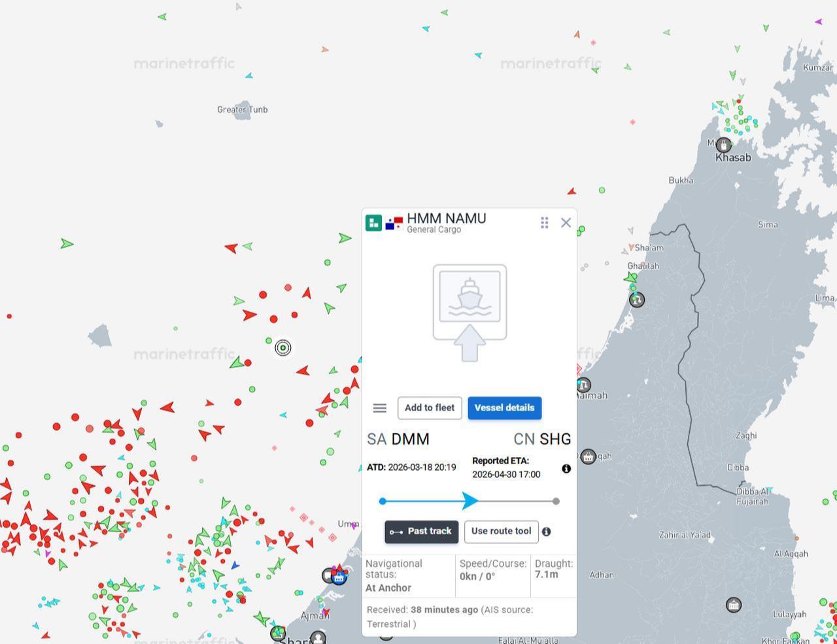The image size is (837, 644).
Task: Click the Dibba place label
Action: (738, 468)
